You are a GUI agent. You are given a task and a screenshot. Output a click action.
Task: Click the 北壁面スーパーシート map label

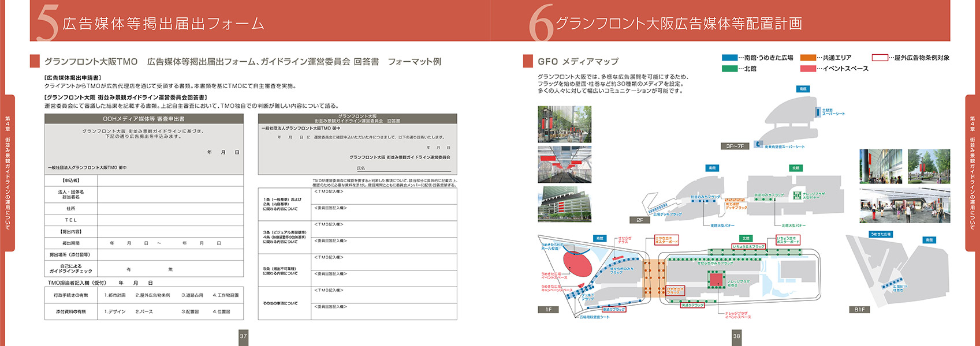(833, 112)
